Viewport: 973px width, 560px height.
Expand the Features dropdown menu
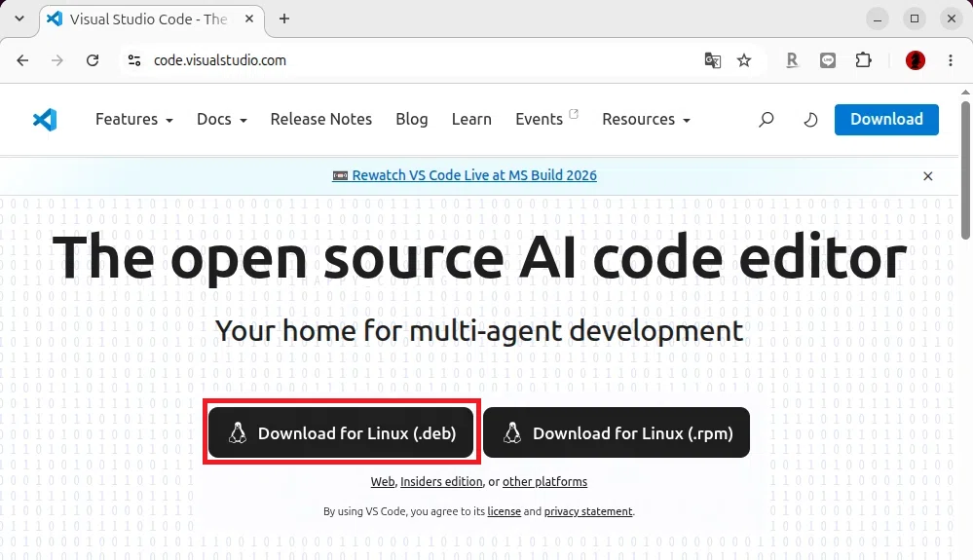click(x=134, y=119)
